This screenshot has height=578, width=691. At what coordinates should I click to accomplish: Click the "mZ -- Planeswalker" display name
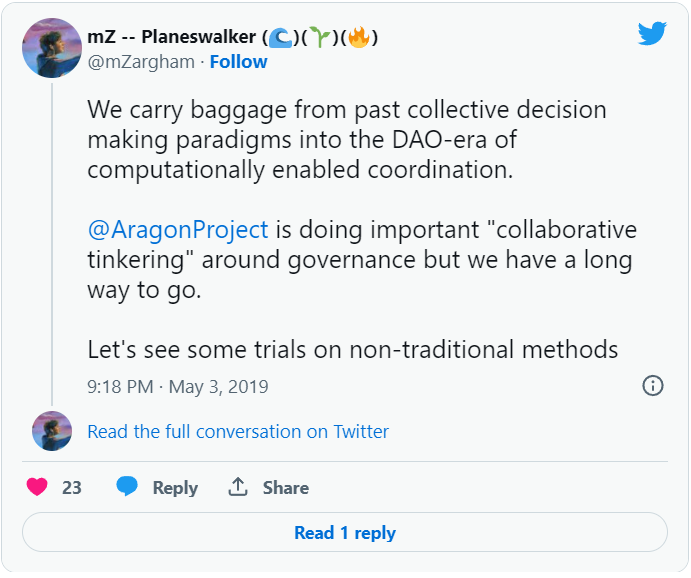[x=172, y=38]
